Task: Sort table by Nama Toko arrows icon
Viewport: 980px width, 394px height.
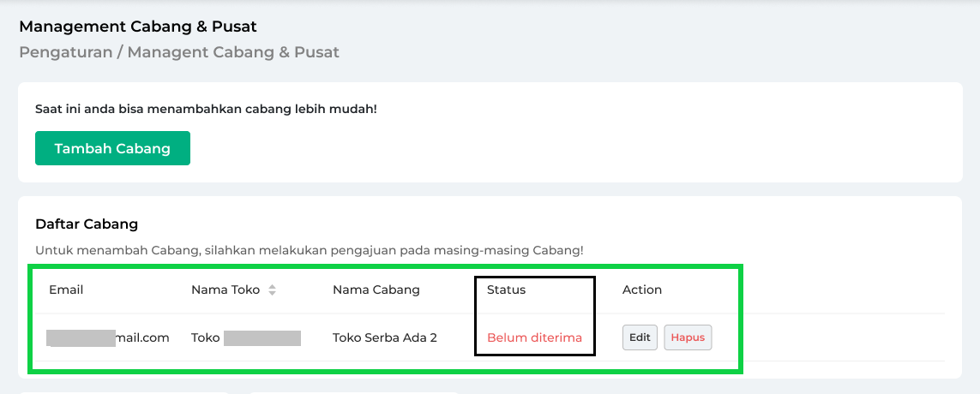Action: point(272,290)
